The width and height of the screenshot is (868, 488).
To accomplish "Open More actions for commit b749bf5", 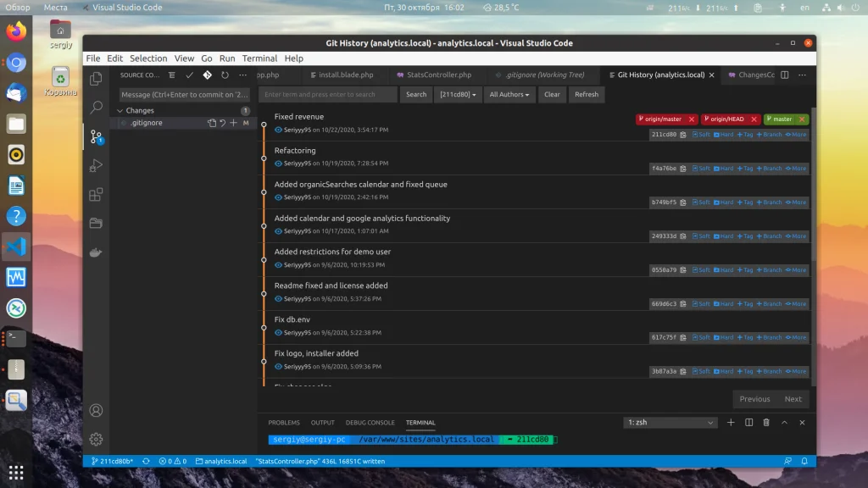I will click(x=796, y=202).
